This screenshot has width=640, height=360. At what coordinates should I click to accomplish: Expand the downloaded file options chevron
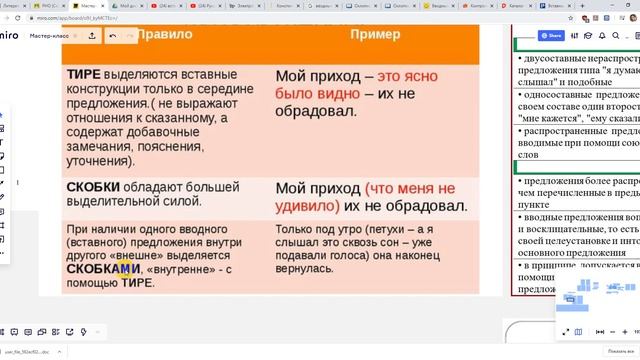tap(59, 351)
